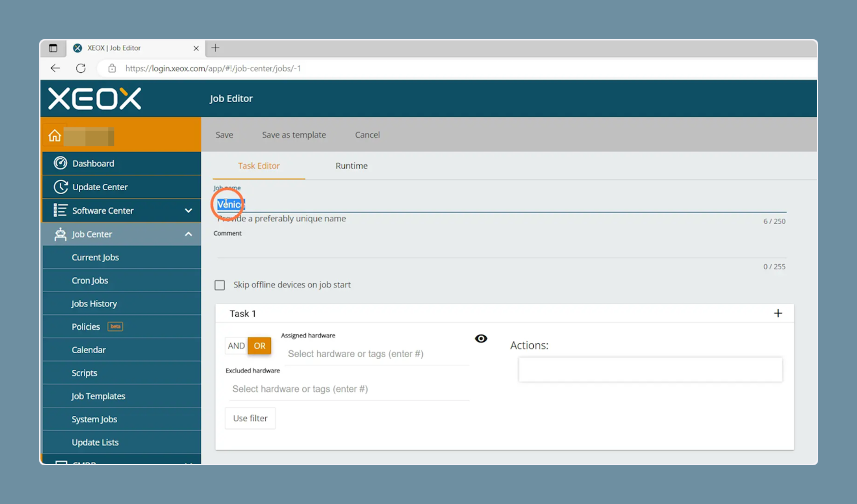Expand the Software Center menu chevron
Viewport: 857px width, 504px height.
(x=189, y=211)
